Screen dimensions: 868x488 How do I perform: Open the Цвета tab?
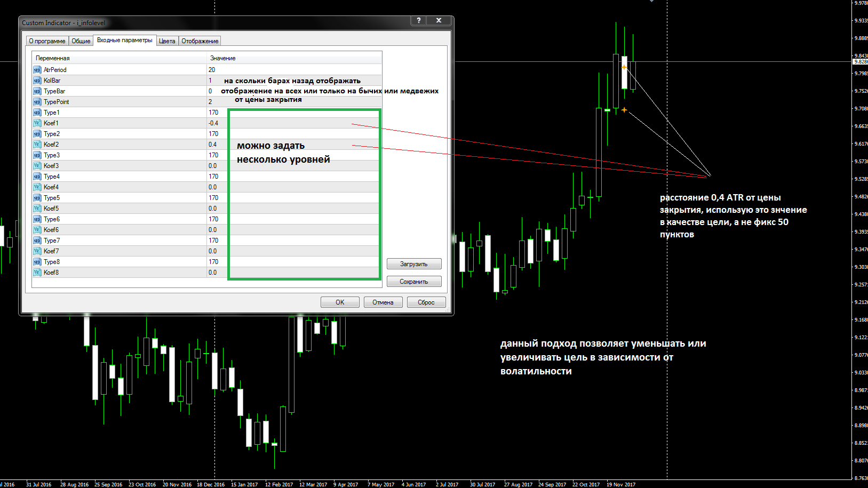(167, 41)
